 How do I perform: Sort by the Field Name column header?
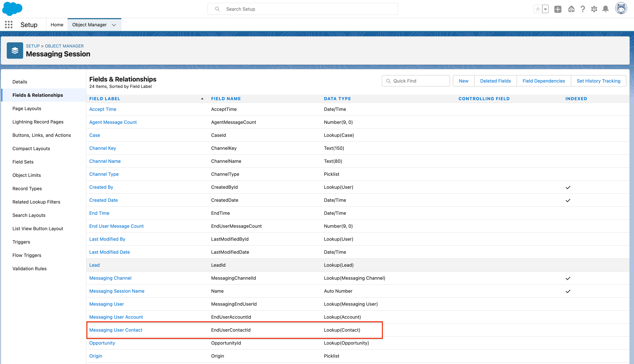tap(226, 99)
